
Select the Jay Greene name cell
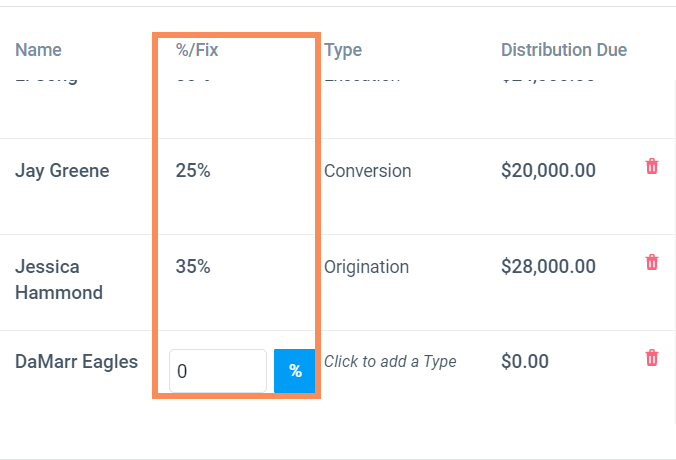coord(62,171)
